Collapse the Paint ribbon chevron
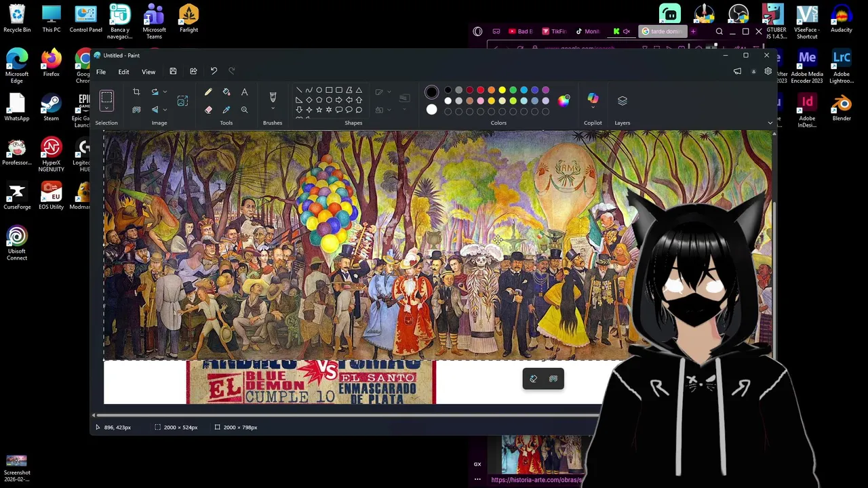This screenshot has height=488, width=868. [770, 123]
